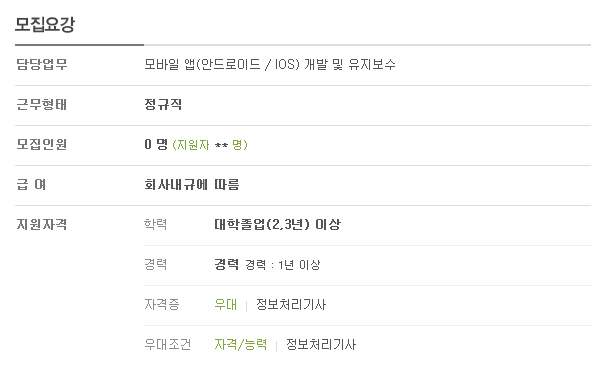
Task: Click the green 우대 tag
Action: pyautogui.click(x=225, y=304)
